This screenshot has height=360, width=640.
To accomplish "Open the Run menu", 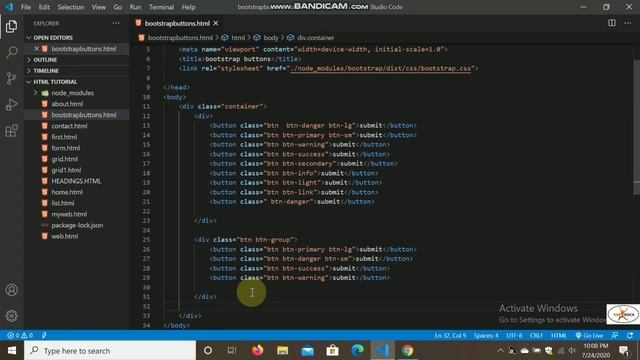I will point(135,7).
